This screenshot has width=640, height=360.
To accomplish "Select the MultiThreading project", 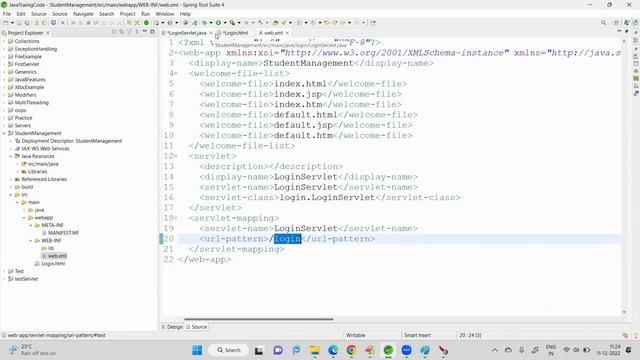I will (x=31, y=102).
